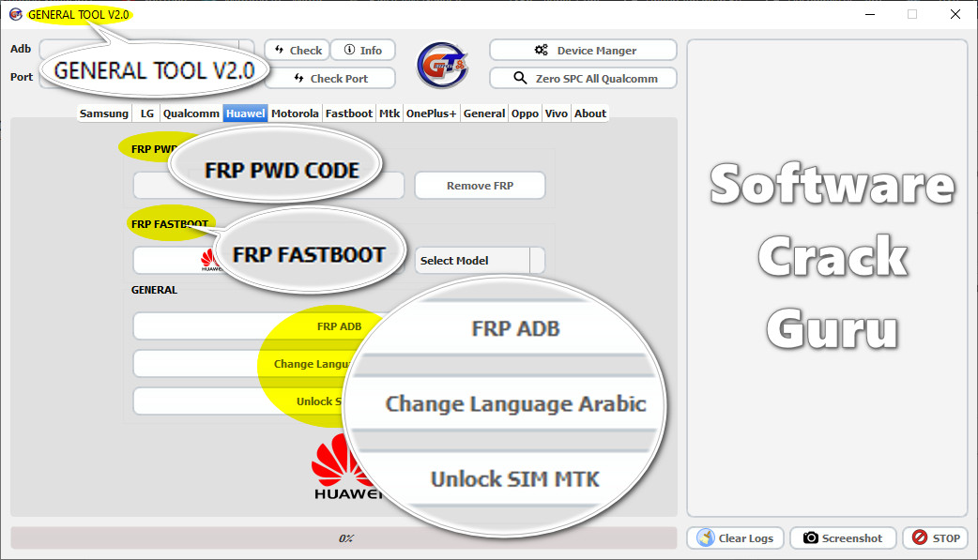Viewport: 978px width, 560px height.
Task: Switch to the Vivo tab
Action: pos(556,114)
